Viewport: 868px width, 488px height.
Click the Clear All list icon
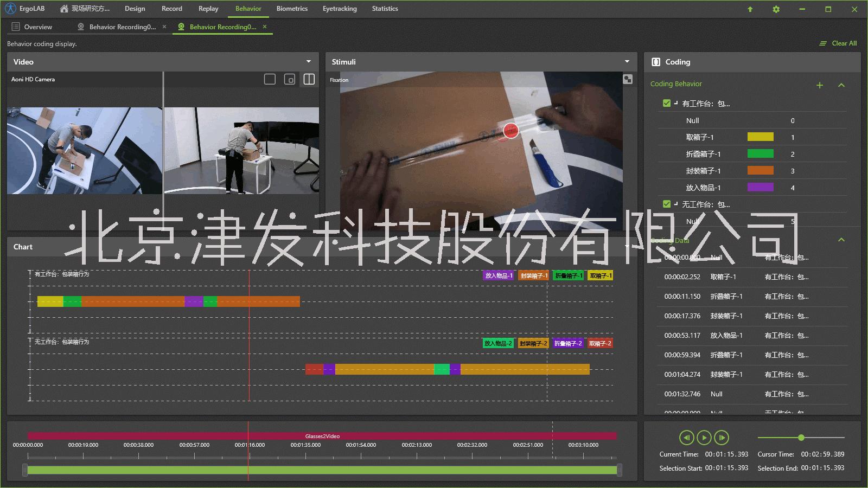coord(823,43)
